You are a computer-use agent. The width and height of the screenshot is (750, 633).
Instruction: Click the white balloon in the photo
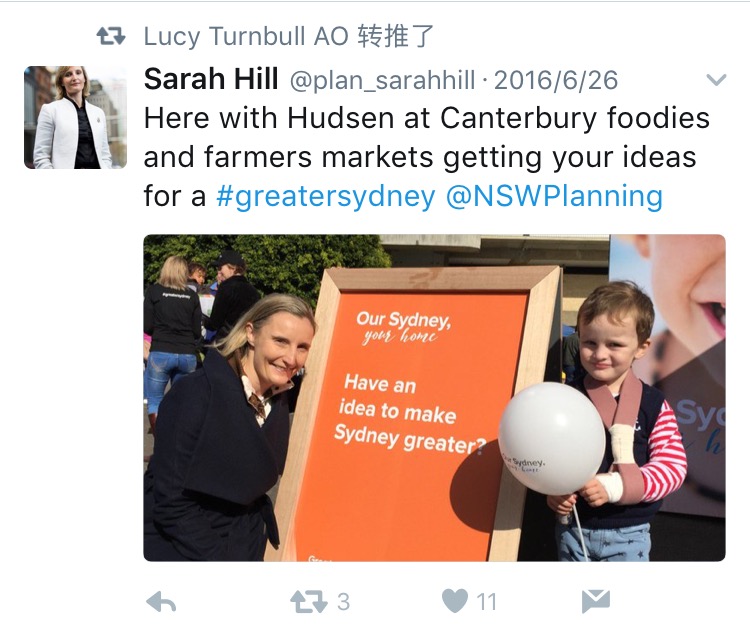(x=551, y=438)
